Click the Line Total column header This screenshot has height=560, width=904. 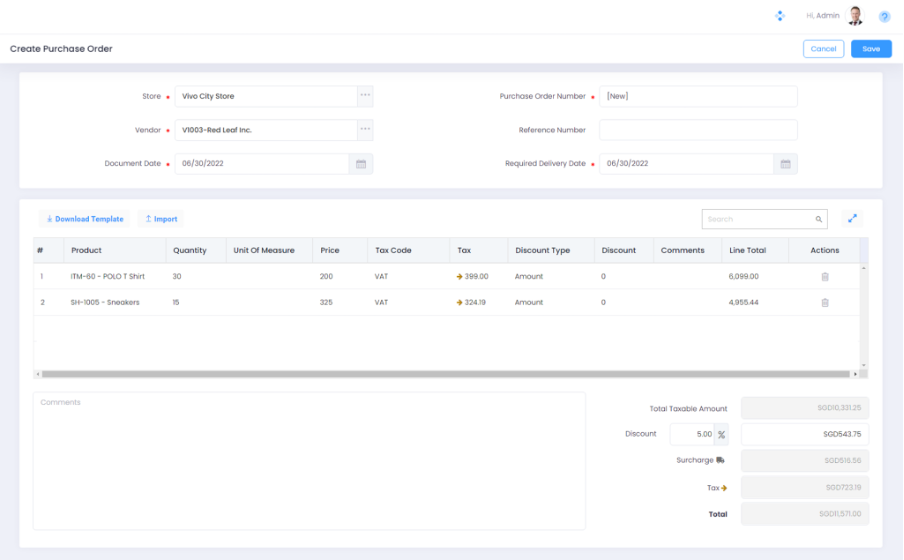748,250
